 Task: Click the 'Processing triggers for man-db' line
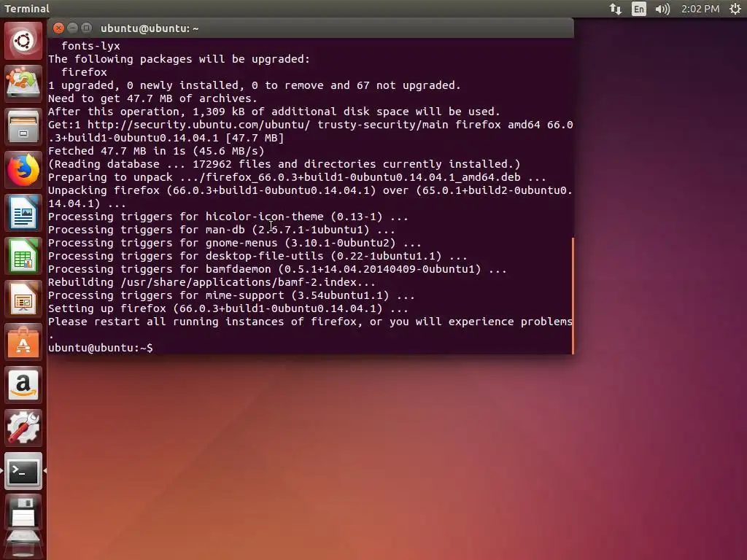[222, 230]
